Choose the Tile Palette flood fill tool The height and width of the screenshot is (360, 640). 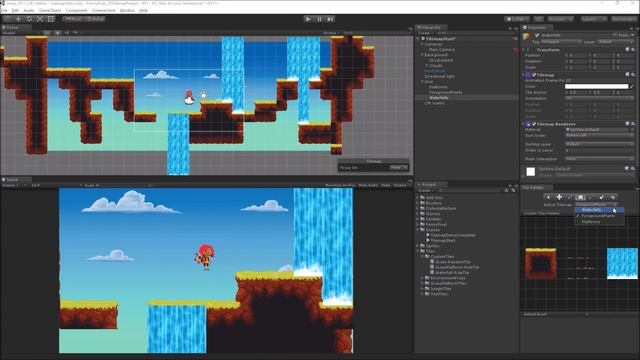[x=612, y=197]
